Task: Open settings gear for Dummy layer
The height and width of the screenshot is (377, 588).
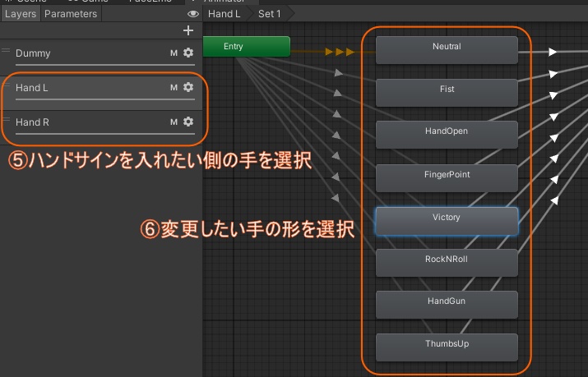Action: (x=188, y=53)
